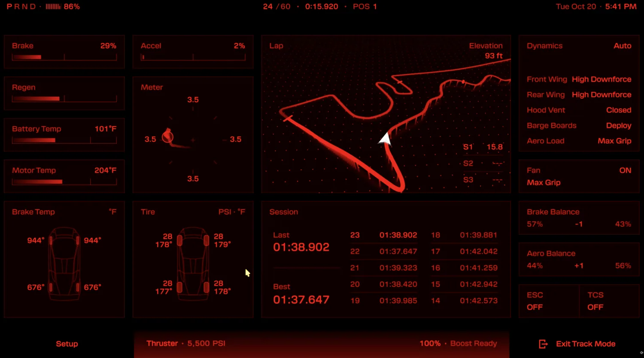
Task: Click the Last lap time value
Action: click(x=301, y=247)
